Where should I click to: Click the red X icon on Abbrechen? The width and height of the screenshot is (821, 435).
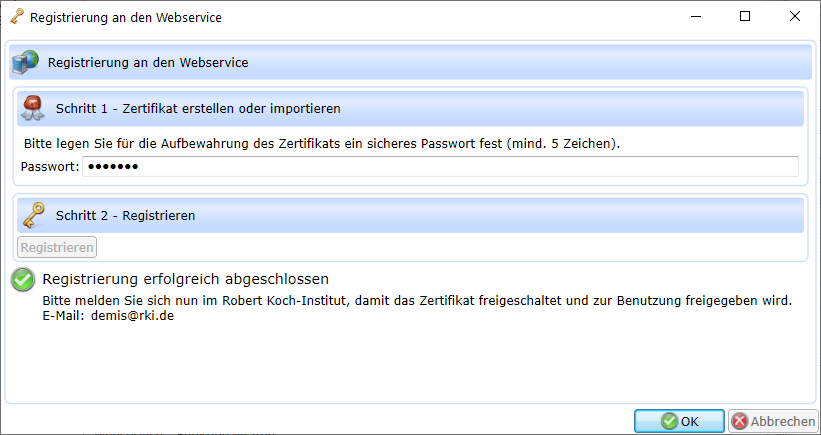coord(739,422)
